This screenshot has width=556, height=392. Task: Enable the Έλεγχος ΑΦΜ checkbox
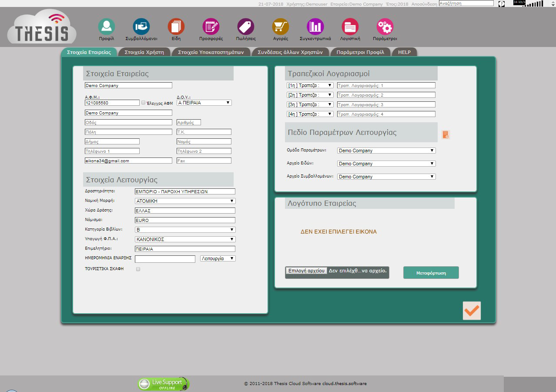[144, 103]
